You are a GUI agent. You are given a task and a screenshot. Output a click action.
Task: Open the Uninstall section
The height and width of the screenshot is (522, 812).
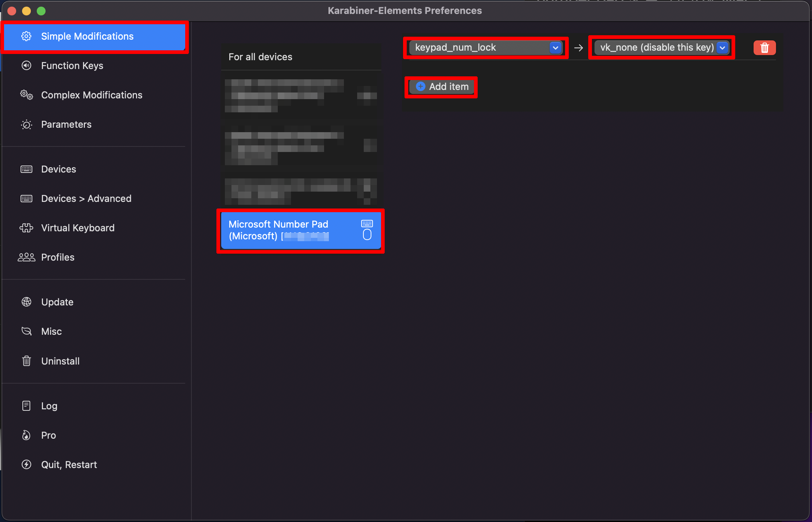[x=95, y=361]
